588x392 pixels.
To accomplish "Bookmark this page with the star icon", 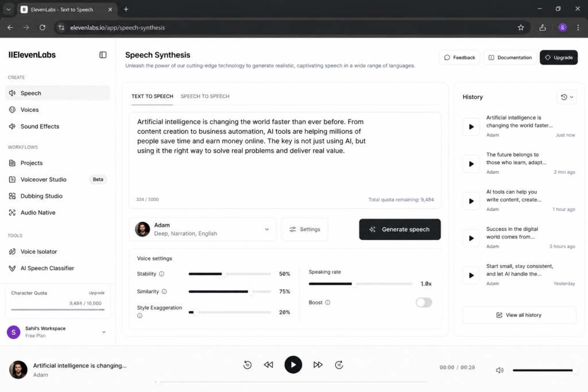I will coord(521,28).
